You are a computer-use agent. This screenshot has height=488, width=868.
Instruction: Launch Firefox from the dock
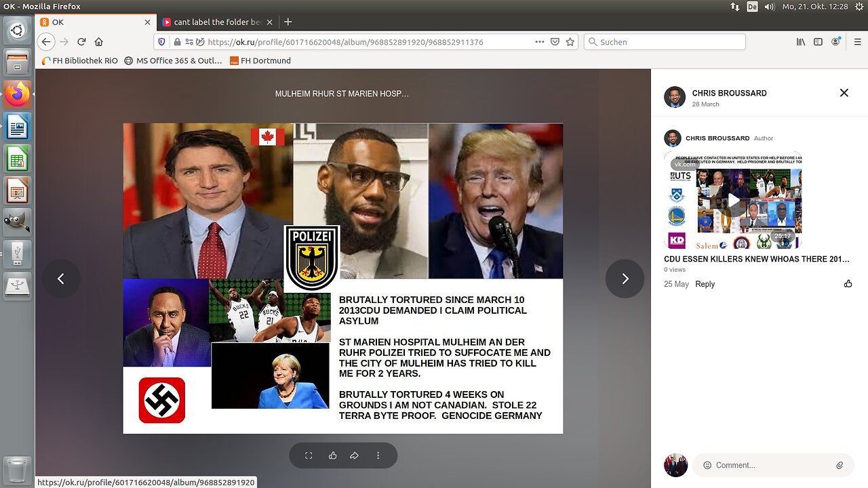17,94
